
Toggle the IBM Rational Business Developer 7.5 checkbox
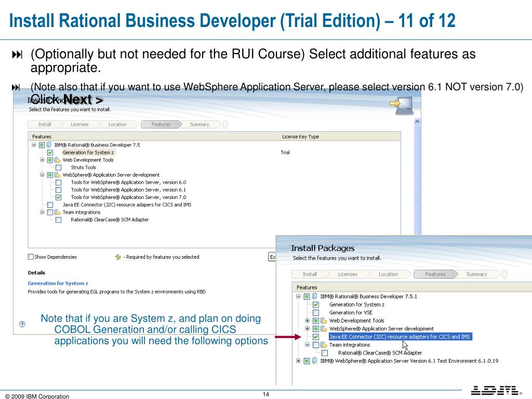coord(42,145)
